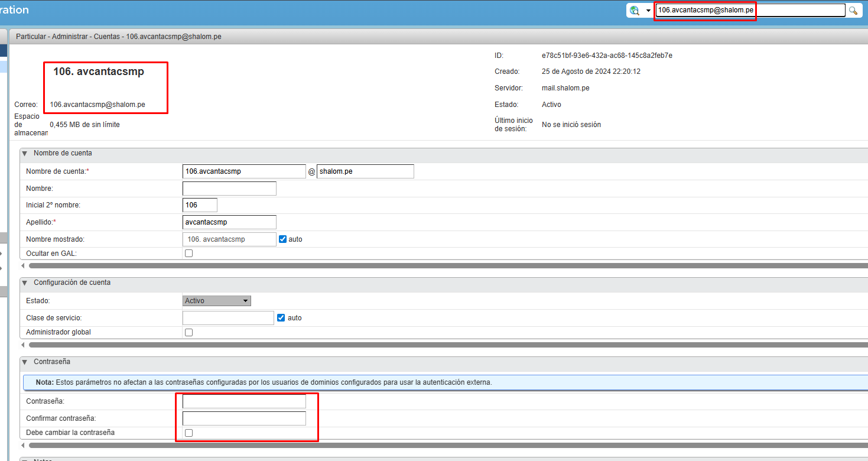Viewport: 868px width, 461px height.
Task: Focus the Contraseña input field
Action: pyautogui.click(x=244, y=401)
